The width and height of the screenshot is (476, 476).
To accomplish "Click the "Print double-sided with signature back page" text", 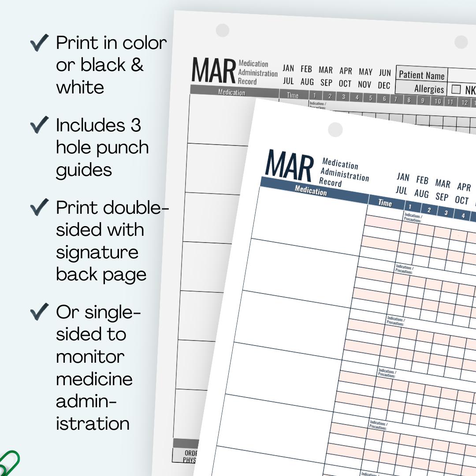I will tap(112, 241).
